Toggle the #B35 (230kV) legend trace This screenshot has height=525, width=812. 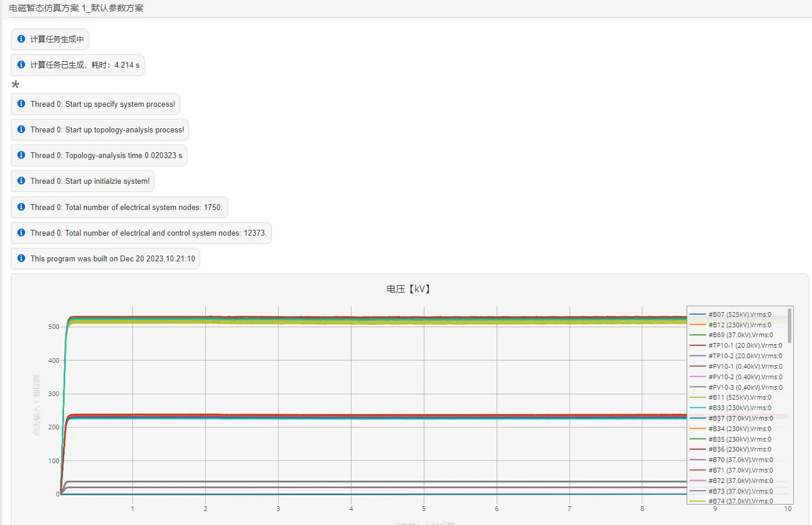(730, 439)
